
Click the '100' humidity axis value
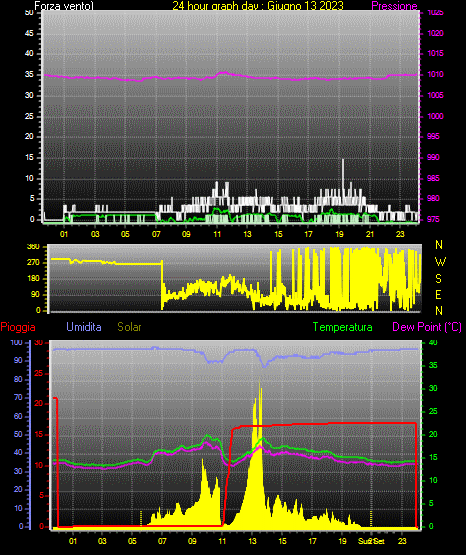tap(16, 342)
